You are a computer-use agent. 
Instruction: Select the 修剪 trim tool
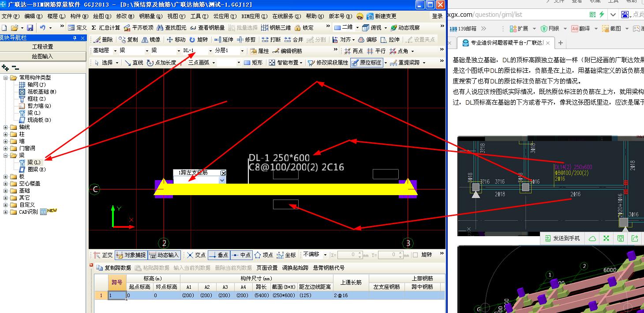pos(246,40)
